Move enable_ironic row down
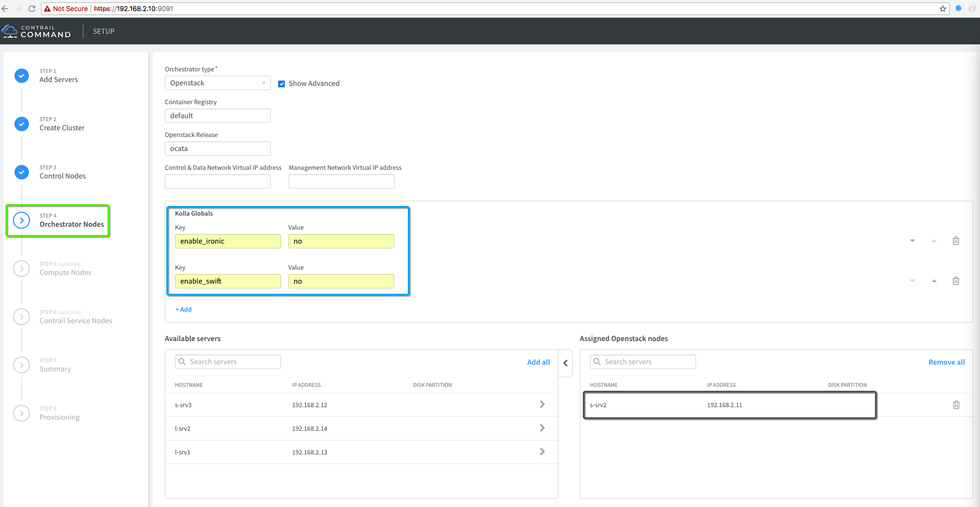 click(x=913, y=241)
